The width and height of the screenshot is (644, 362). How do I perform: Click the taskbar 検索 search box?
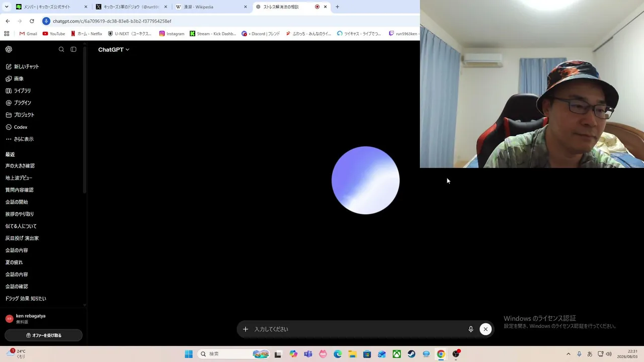pos(234,354)
